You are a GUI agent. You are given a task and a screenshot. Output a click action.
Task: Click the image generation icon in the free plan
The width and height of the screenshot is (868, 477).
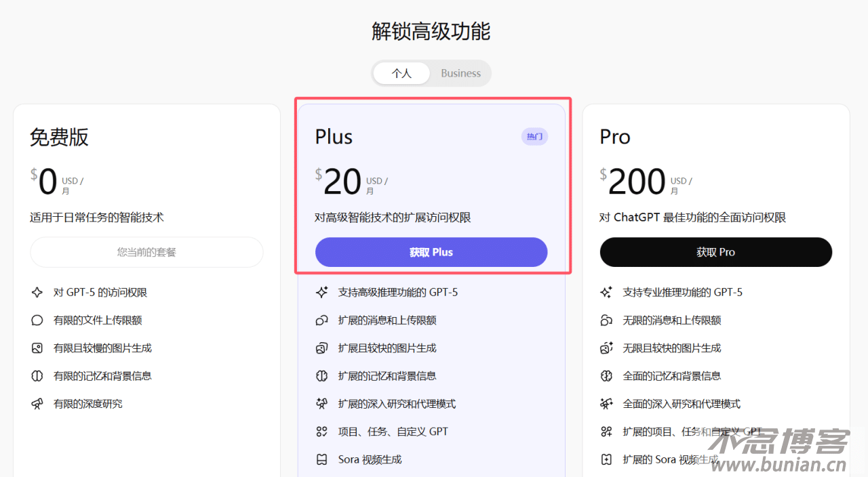(37, 348)
